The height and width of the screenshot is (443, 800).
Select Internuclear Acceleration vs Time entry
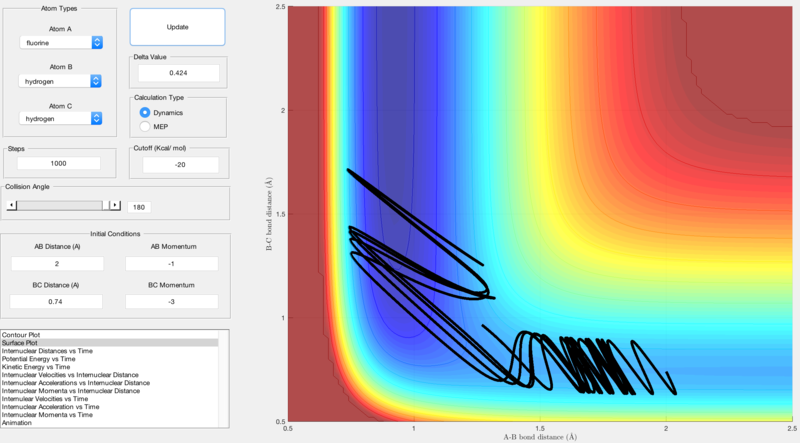(110, 407)
